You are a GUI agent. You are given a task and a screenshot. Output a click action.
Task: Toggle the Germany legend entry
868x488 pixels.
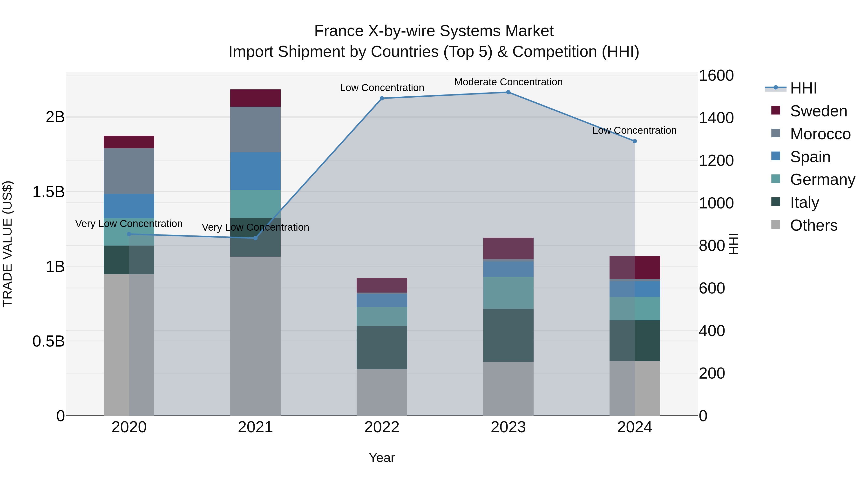point(813,180)
